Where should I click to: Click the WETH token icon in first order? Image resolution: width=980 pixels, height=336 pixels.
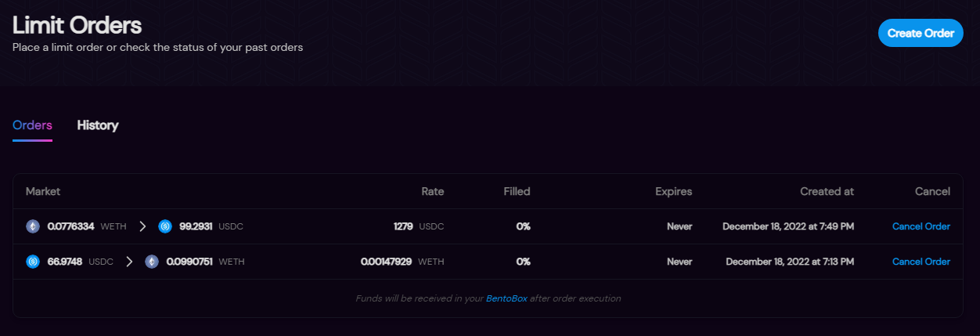coord(33,226)
